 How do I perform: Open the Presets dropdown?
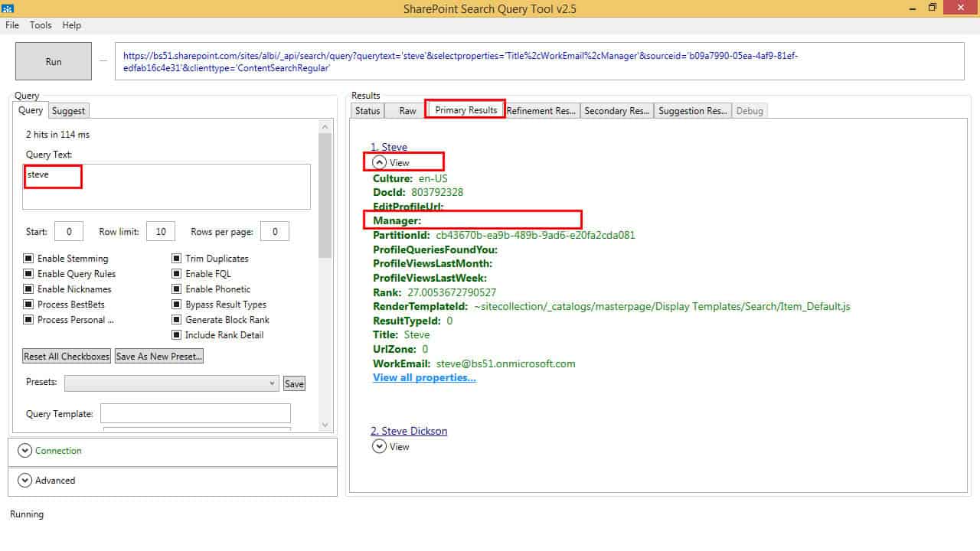click(171, 383)
